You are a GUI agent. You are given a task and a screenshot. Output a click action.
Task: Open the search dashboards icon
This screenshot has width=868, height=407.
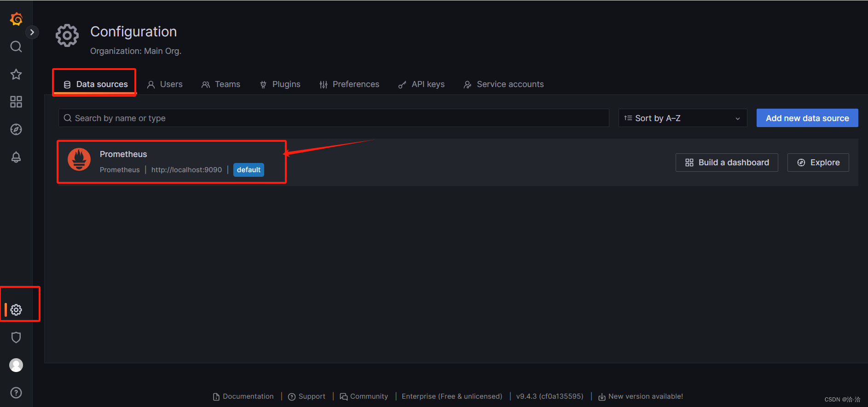click(16, 47)
